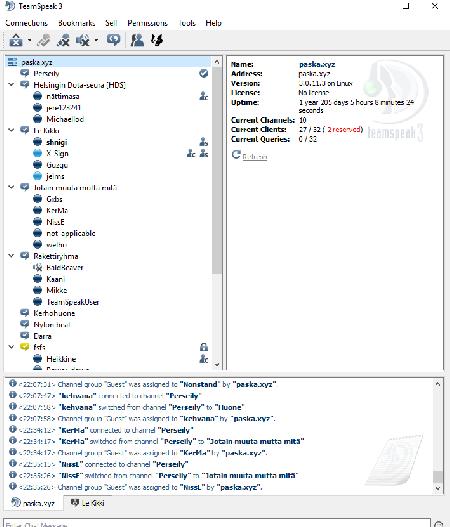The image size is (450, 527).
Task: Select user mattimasa
Action: tap(63, 96)
